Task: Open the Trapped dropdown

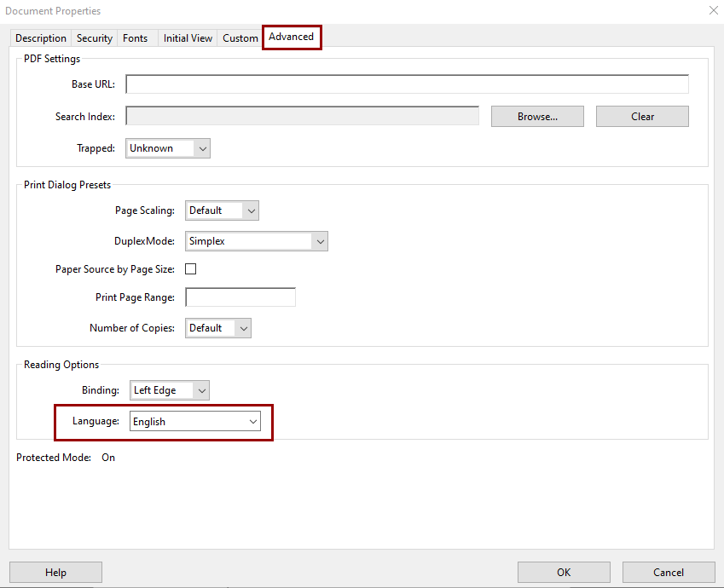Action: (168, 148)
